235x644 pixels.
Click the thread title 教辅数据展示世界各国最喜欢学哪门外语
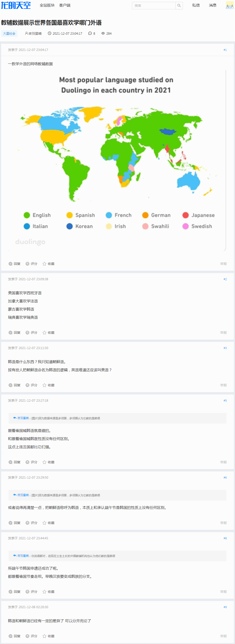tap(51, 23)
